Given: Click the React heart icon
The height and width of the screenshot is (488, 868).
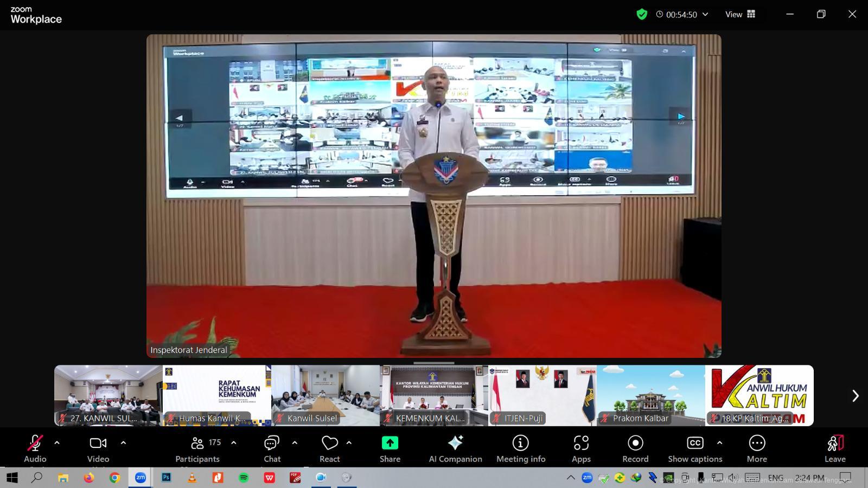Looking at the screenshot, I should coord(329,444).
